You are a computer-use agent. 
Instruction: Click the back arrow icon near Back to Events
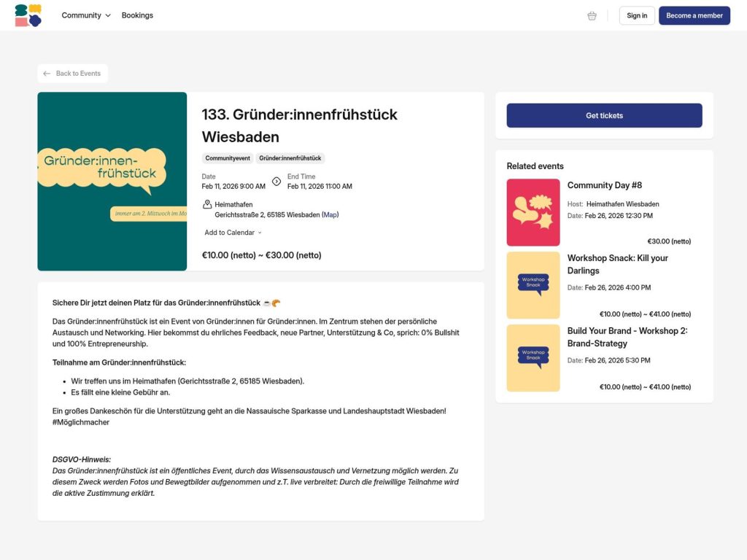click(48, 73)
